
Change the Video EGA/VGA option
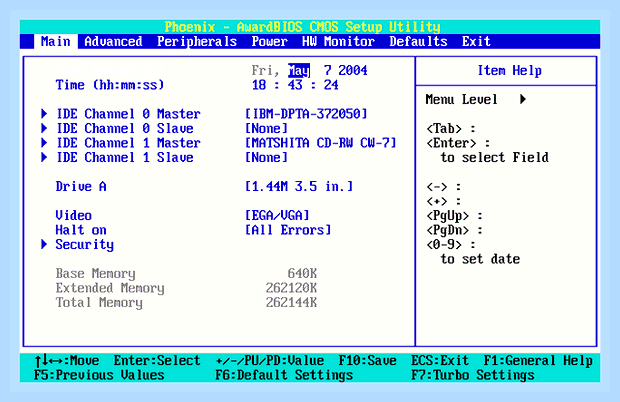click(277, 215)
